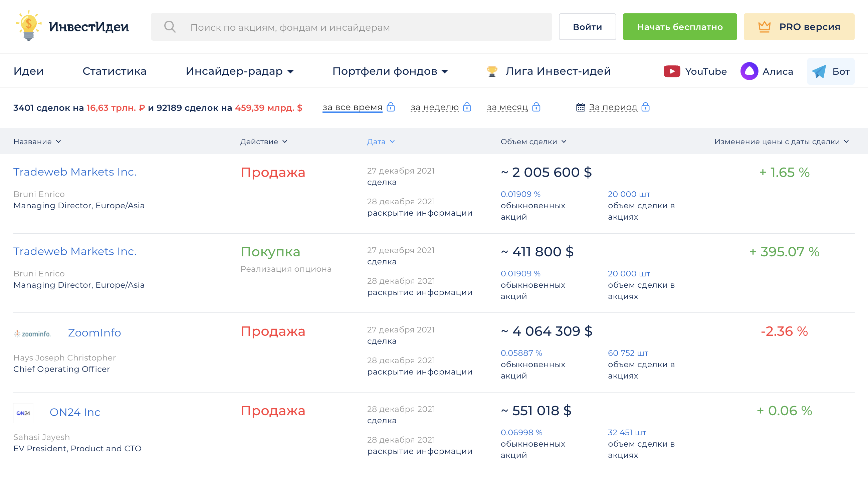
Task: Sort by the Название column
Action: click(x=37, y=142)
